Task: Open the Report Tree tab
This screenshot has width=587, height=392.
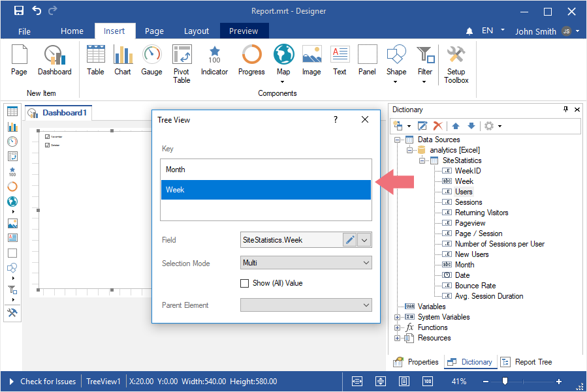Action: tap(526, 362)
